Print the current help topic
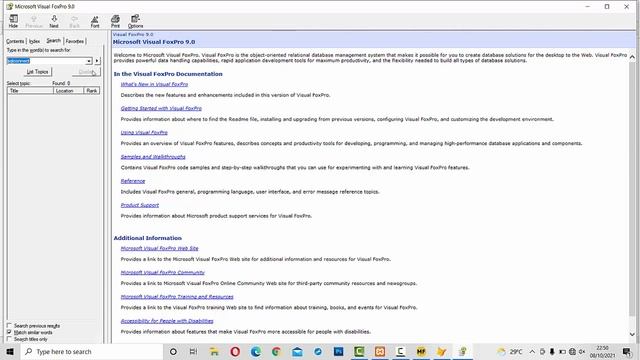This screenshot has height=360, width=640. click(116, 21)
